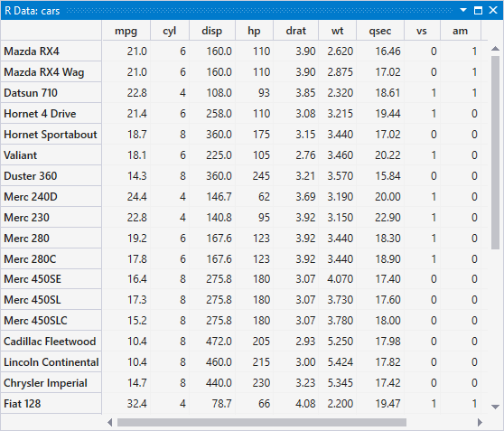Select the Merc 280 row header

coord(51,238)
